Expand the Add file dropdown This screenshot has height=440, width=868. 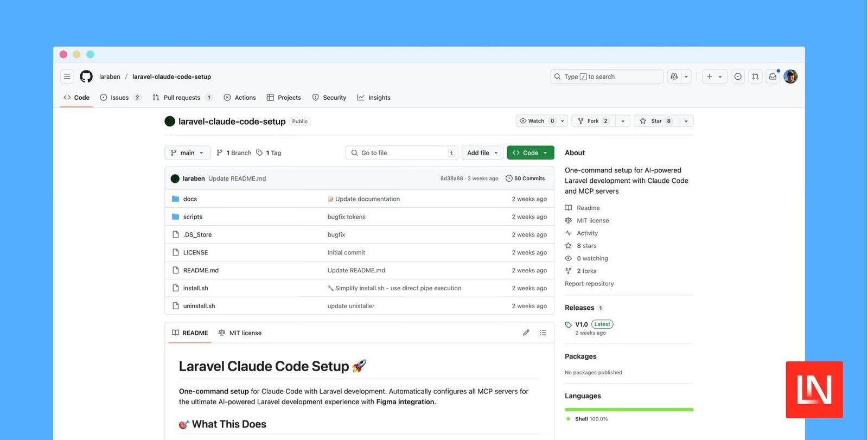click(482, 153)
